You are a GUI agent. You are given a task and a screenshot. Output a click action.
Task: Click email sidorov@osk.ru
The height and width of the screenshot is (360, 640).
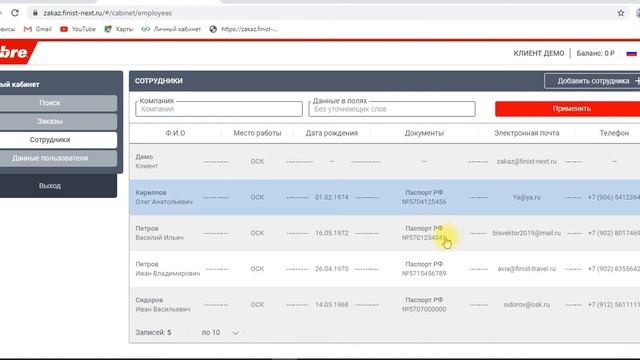point(527,305)
